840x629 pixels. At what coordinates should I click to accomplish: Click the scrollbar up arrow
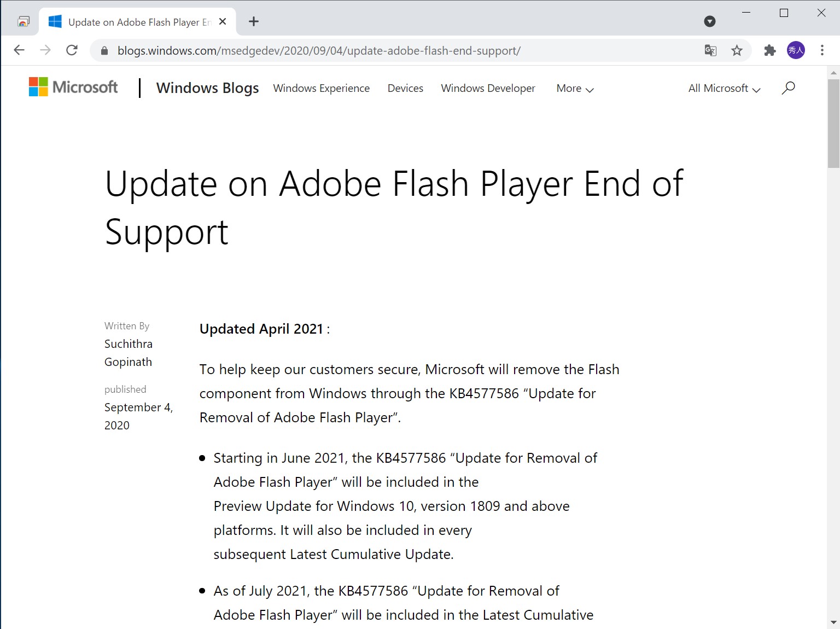click(833, 72)
